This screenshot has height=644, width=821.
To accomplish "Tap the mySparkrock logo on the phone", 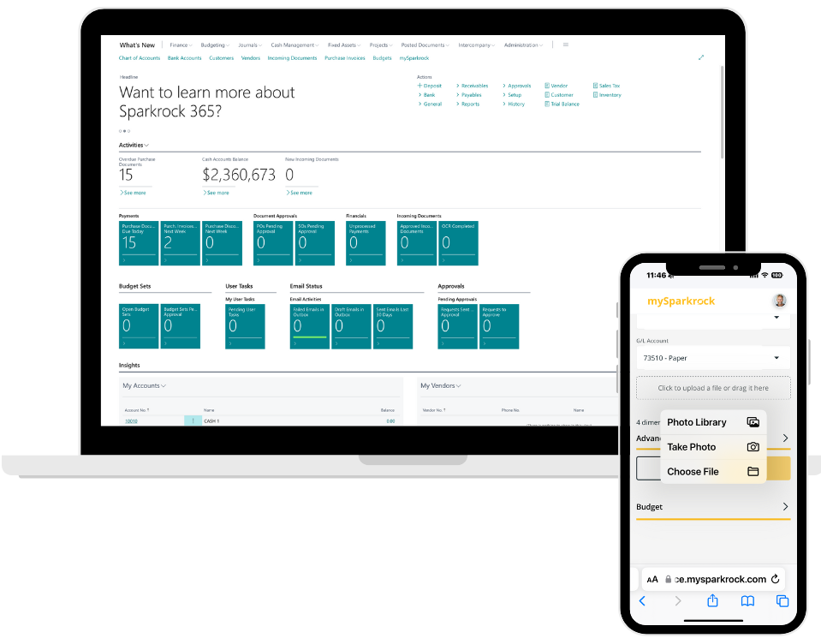I will 681,301.
